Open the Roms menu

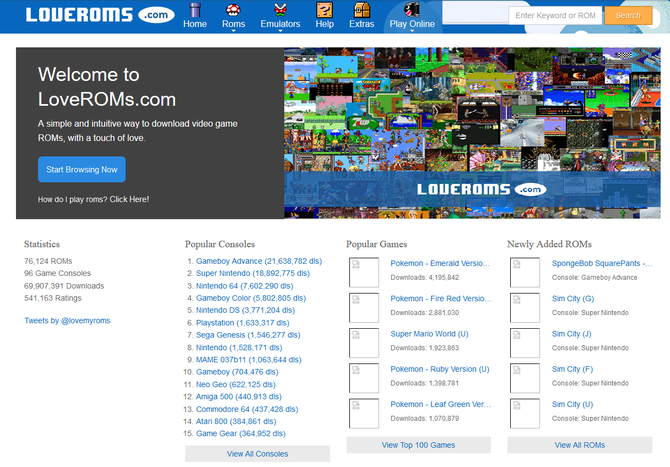pyautogui.click(x=233, y=24)
